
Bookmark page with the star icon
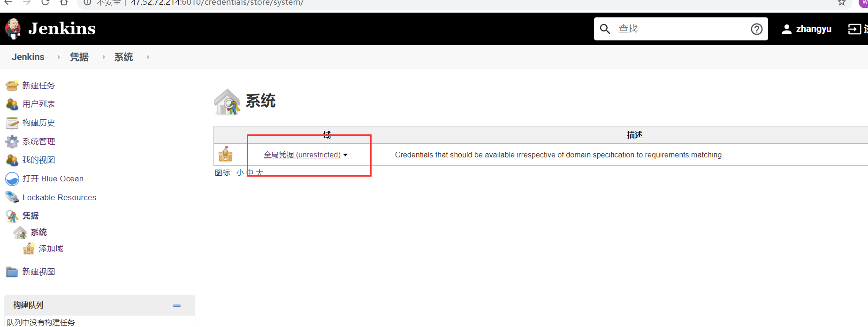[x=842, y=2]
